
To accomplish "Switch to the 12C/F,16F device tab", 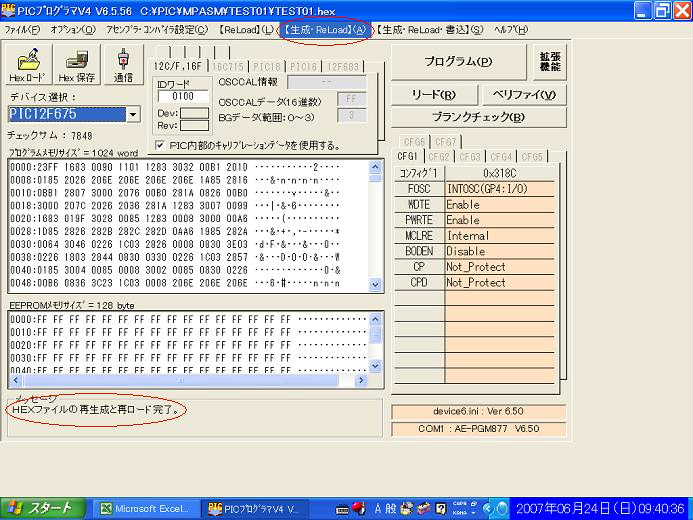I will coord(178,65).
